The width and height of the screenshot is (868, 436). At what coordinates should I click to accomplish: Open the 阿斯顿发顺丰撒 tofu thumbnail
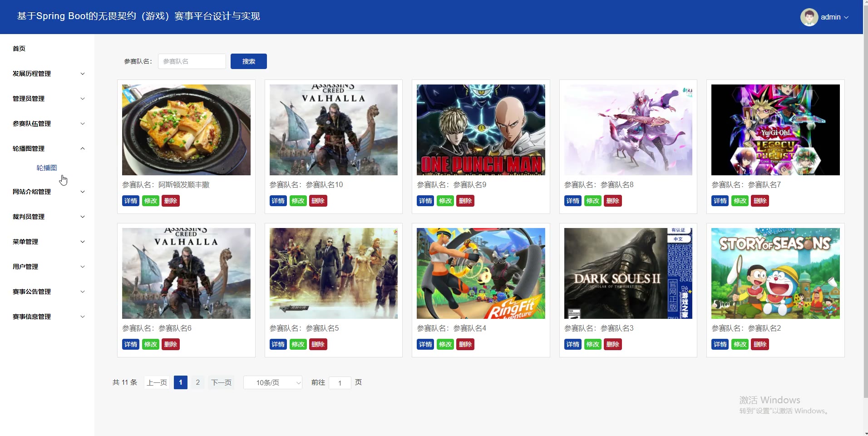[x=186, y=130]
